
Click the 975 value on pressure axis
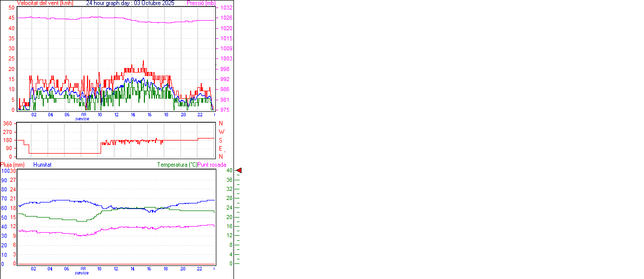click(x=224, y=110)
